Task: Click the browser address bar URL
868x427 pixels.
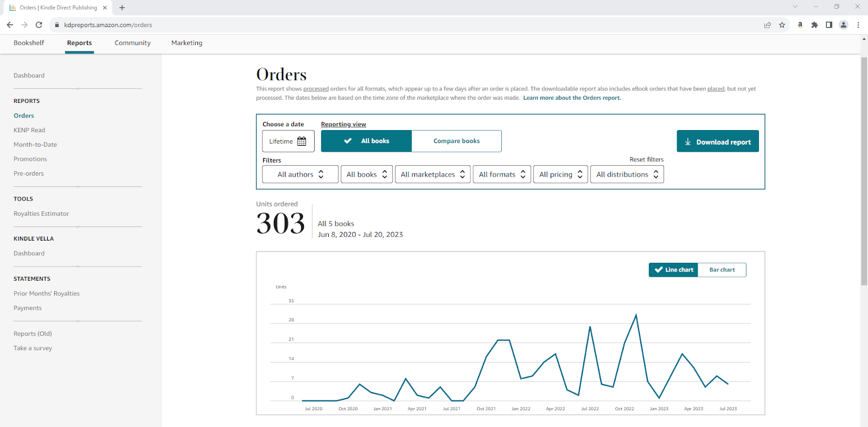Action: [108, 25]
